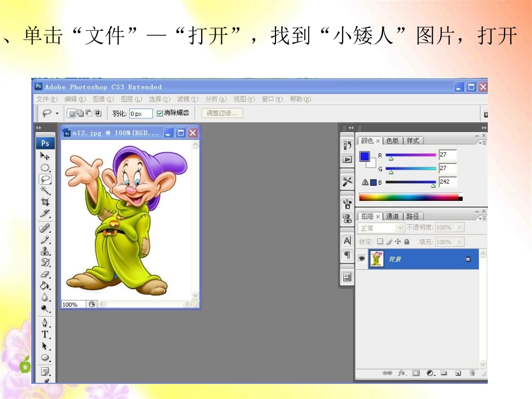Expand the icon dock double-arrow
This screenshot has width=532, height=399.
(x=351, y=128)
